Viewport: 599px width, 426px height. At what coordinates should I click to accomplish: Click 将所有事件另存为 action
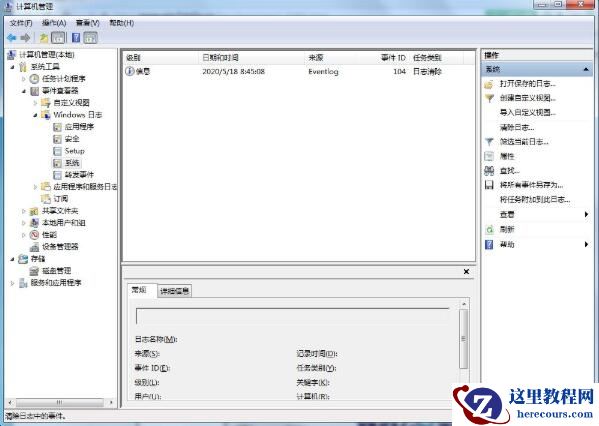[x=531, y=185]
